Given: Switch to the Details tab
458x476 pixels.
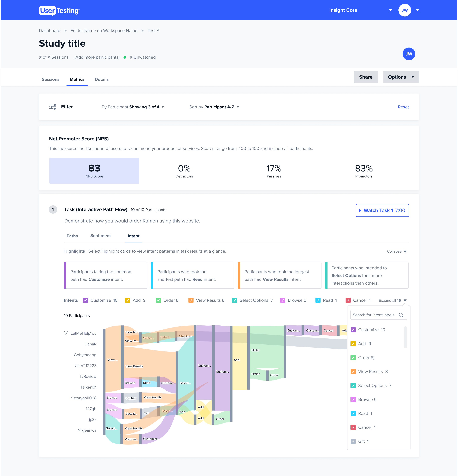Looking at the screenshot, I should pos(102,79).
